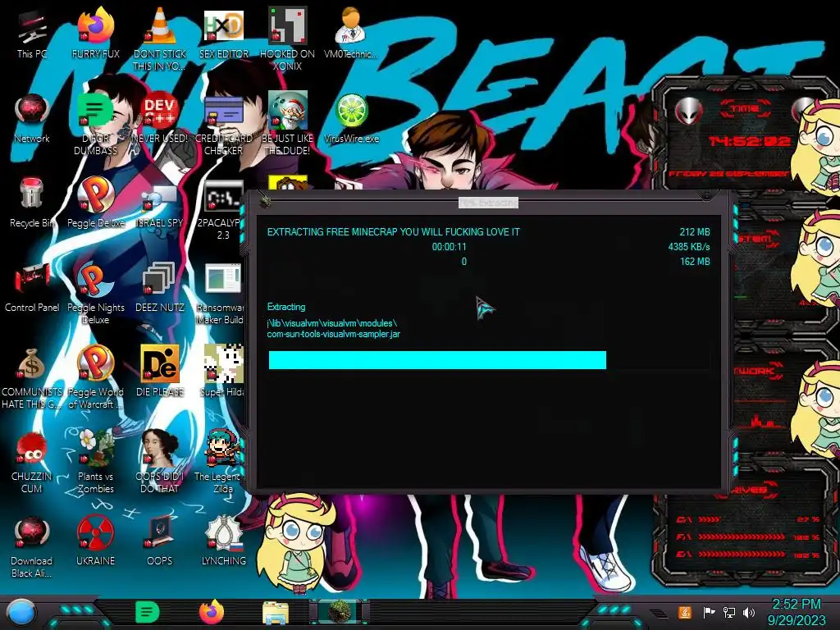Open the red furry Chuzzle game icon
The height and width of the screenshot is (630, 840).
[31, 449]
